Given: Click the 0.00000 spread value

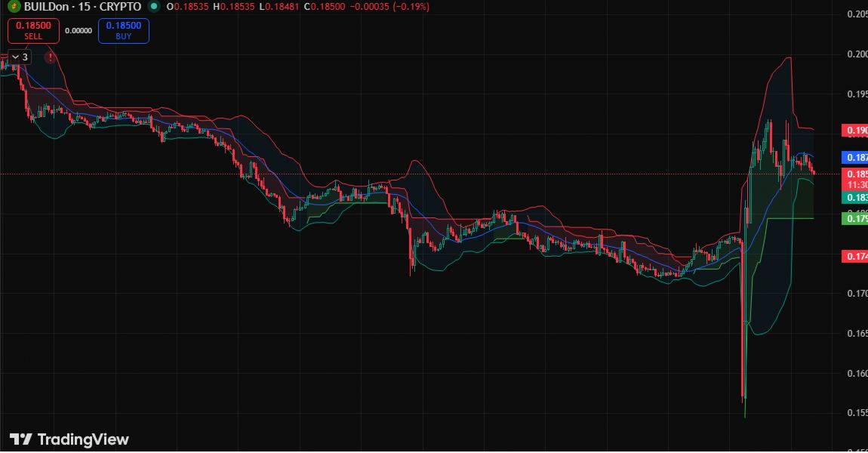Looking at the screenshot, I should click(78, 30).
